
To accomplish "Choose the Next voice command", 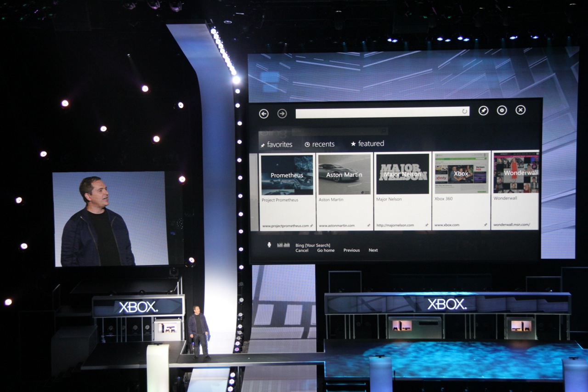I will click(x=373, y=250).
